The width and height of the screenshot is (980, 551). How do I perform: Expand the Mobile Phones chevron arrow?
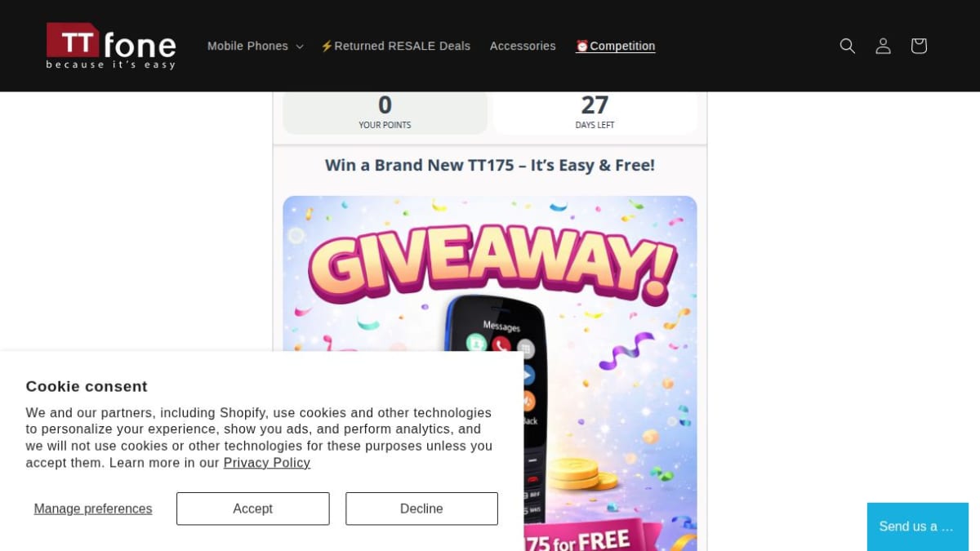click(x=300, y=47)
